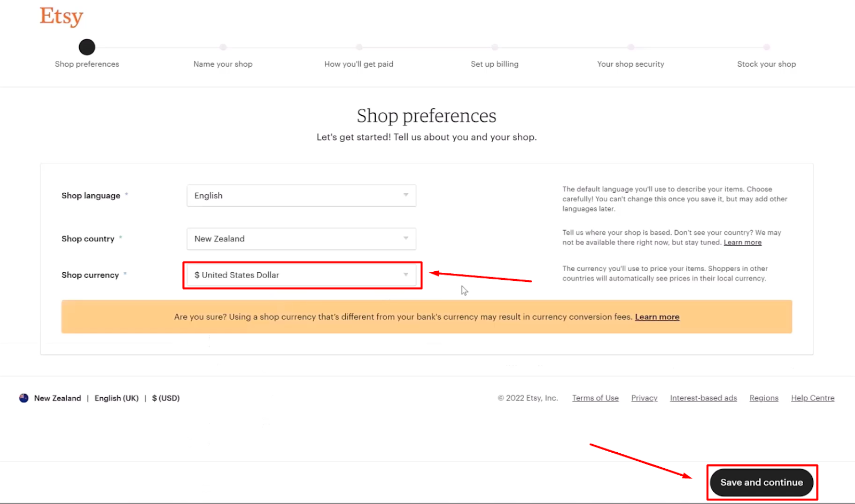Open the Terms of Use link

(595, 398)
